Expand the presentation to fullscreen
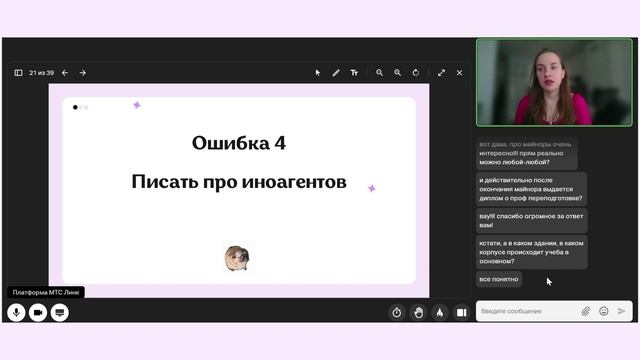 441,73
